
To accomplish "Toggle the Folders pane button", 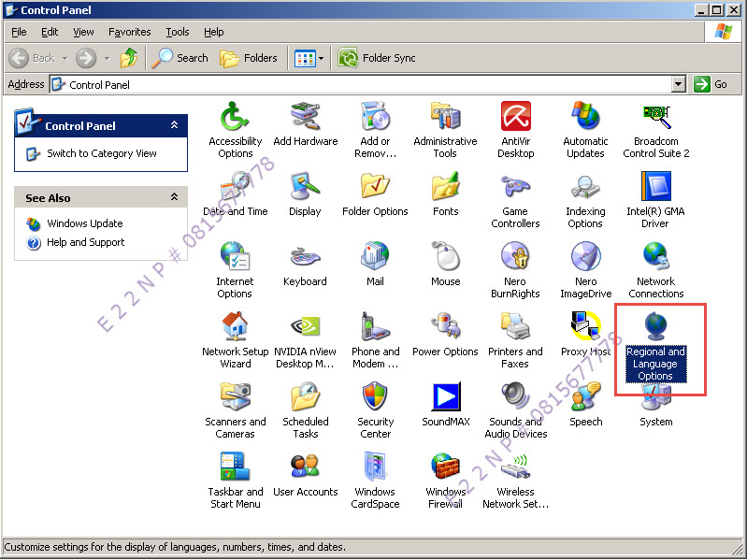I will click(x=249, y=58).
